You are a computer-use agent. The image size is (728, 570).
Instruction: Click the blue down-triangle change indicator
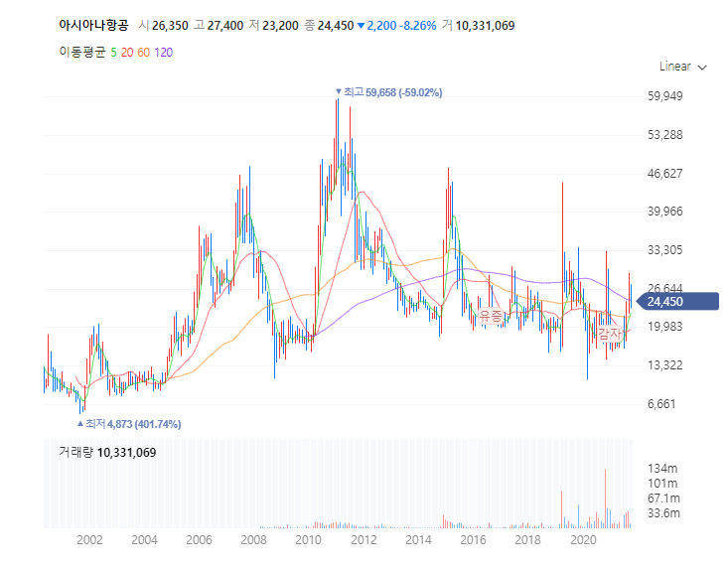point(361,26)
